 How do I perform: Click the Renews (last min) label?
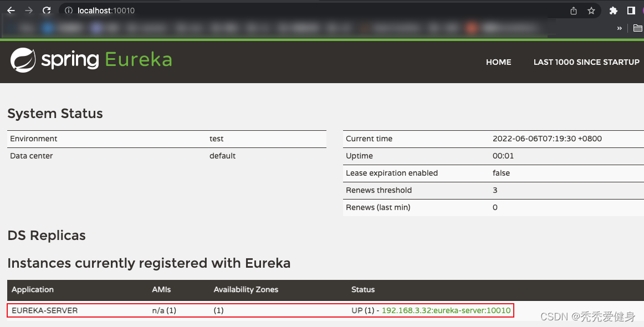378,207
